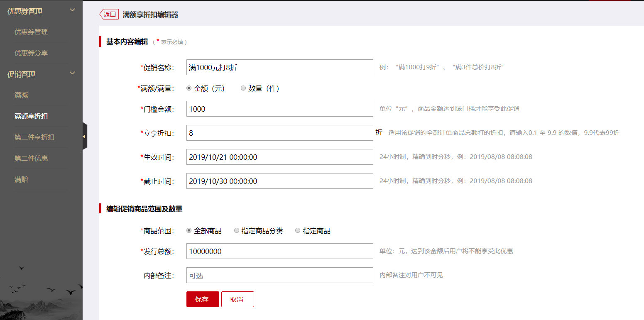This screenshot has height=320, width=644.
Task: Click the 取消 cancel button
Action: (x=237, y=299)
